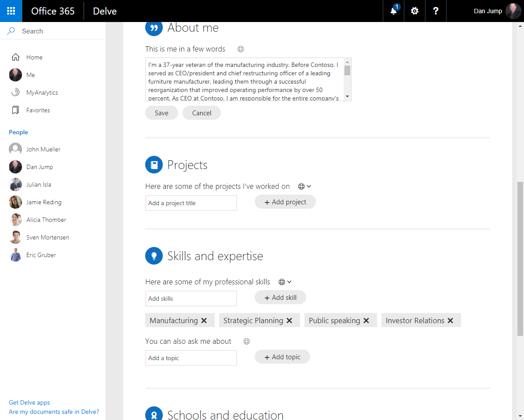Remove the Strategic Planning skill tag
The image size is (524, 420).
point(289,321)
